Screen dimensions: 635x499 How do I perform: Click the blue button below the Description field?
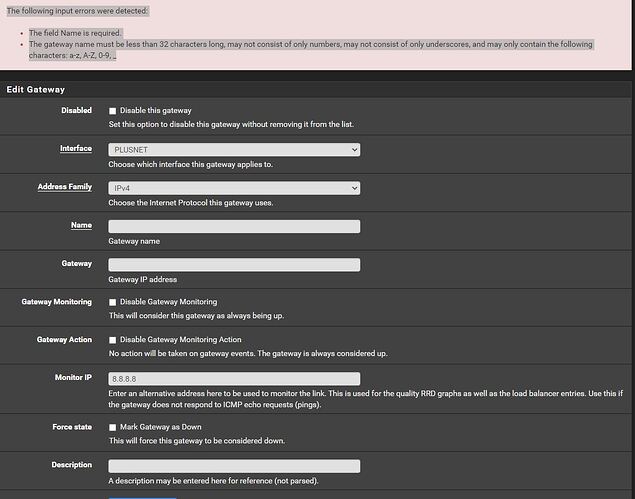[x=142, y=497]
